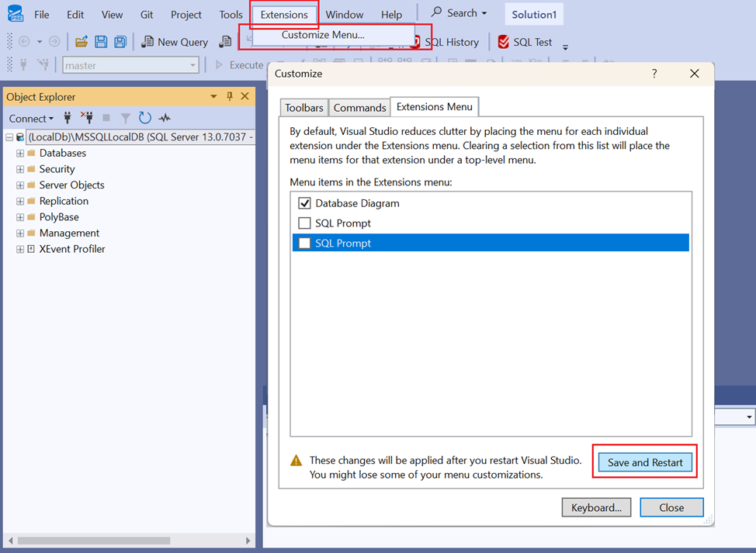Screen dimensions: 756x553
Task: Click the New Query toolbar button
Action: (175, 42)
